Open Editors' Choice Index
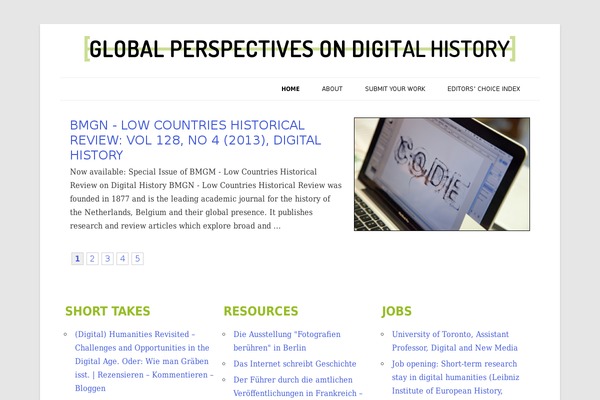Viewport: 600px width, 400px height. pos(484,89)
